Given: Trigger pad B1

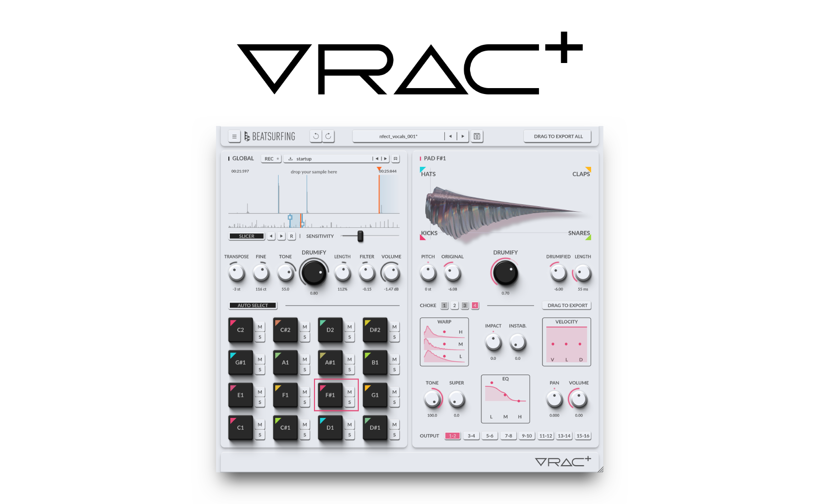Looking at the screenshot, I should [x=375, y=362].
